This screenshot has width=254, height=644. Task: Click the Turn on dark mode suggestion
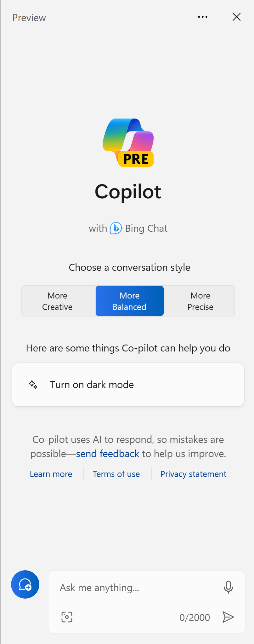(92, 385)
